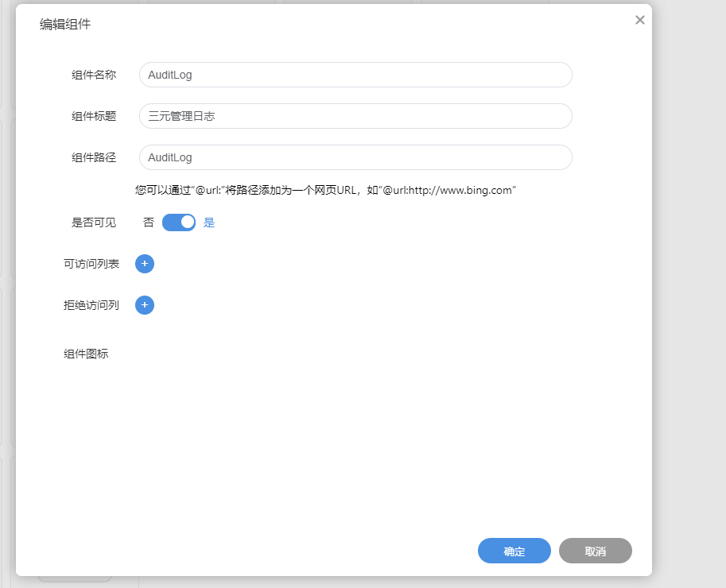Add an entry using the 可访问列表 plus icon
Viewport: 726px width, 588px height.
144,263
